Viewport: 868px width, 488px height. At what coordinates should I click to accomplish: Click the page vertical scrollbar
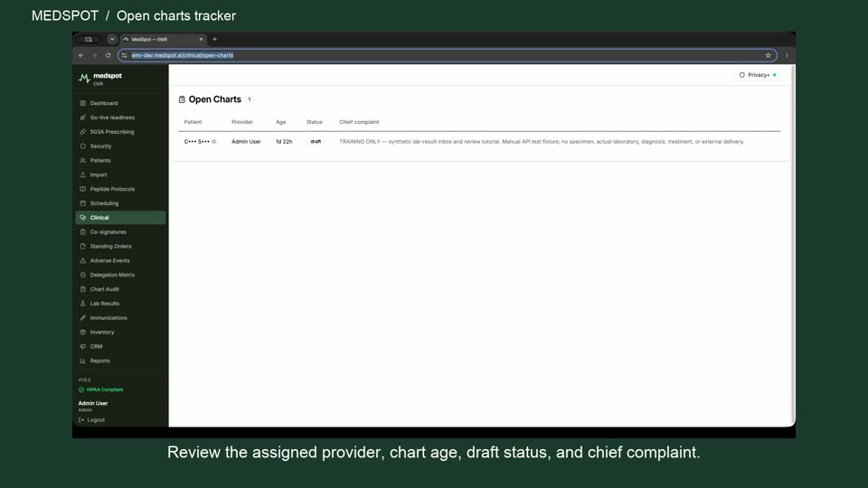(793, 243)
